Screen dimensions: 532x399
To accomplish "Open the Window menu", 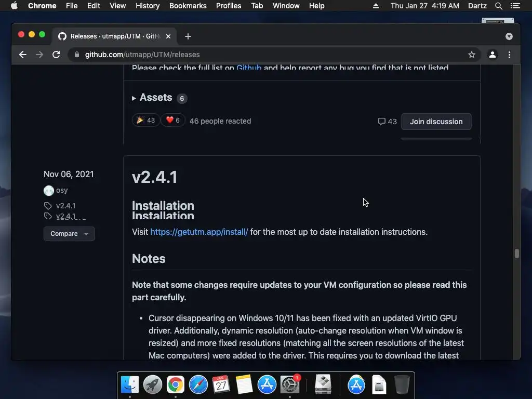I will pos(286,6).
